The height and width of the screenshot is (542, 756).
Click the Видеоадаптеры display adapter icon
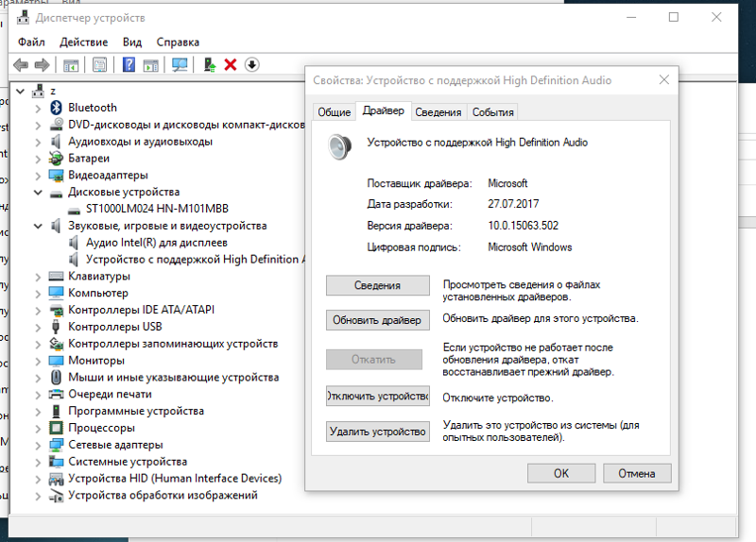click(x=56, y=175)
